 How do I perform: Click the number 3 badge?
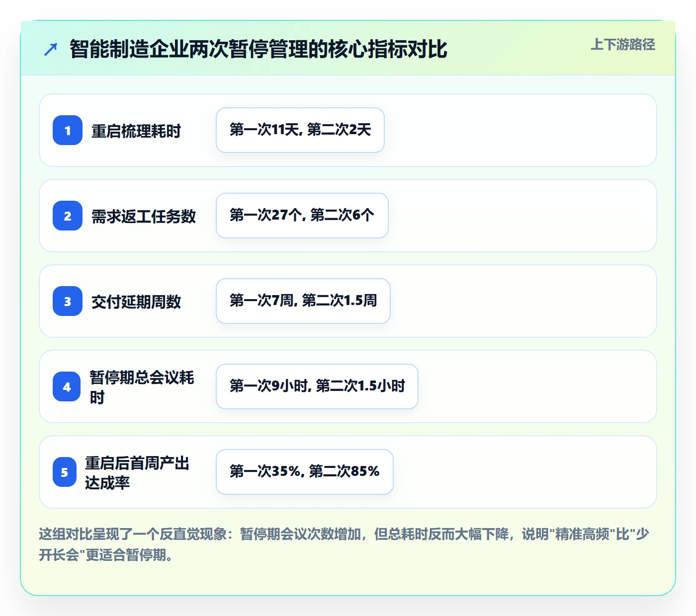click(68, 301)
